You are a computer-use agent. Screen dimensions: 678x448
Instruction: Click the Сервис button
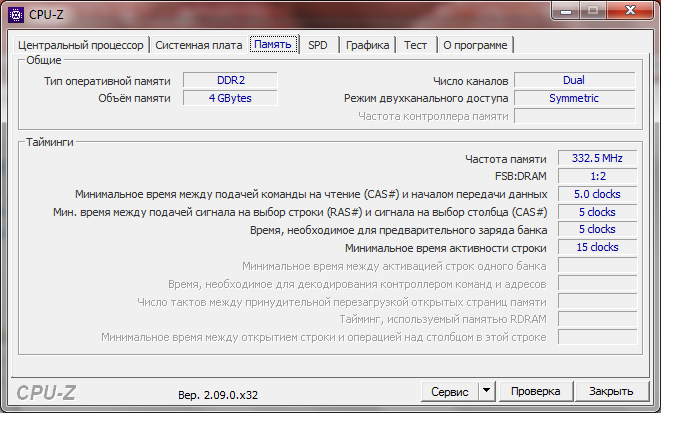[x=450, y=392]
